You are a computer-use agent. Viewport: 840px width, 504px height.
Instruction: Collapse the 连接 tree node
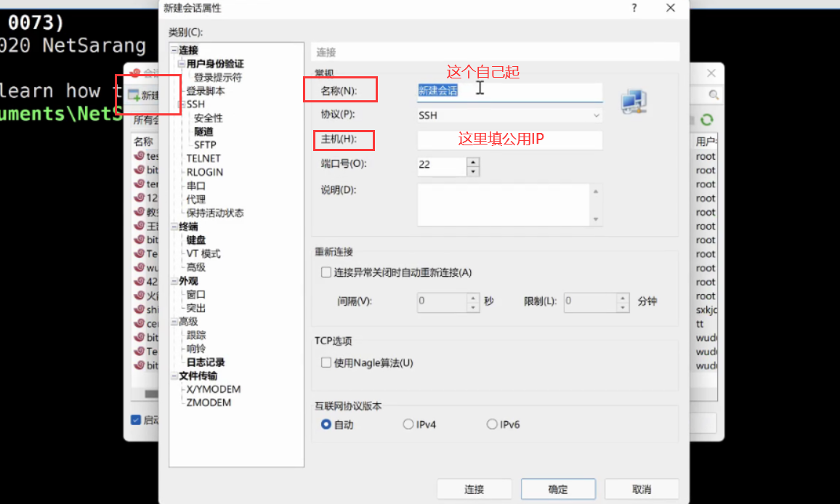point(174,50)
